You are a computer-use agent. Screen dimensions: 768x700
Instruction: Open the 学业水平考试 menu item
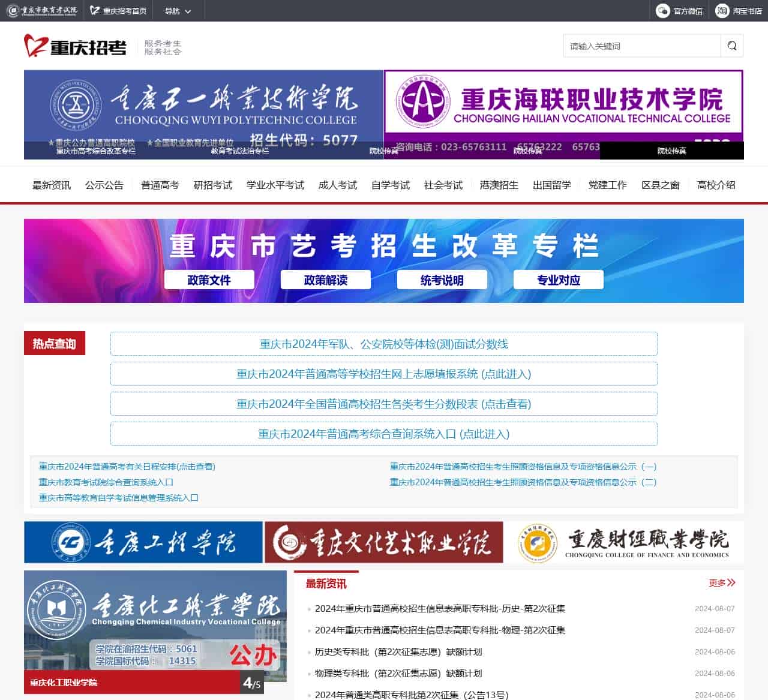[275, 185]
